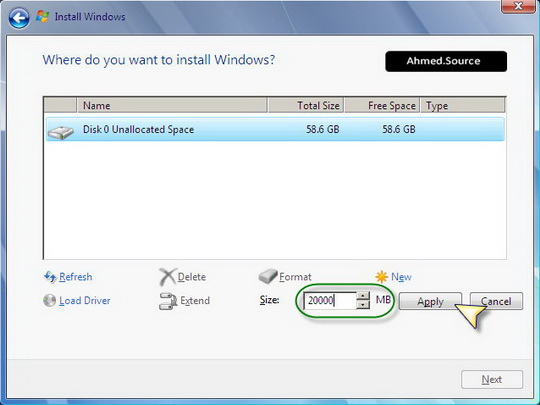Viewport: 540px width, 405px height.
Task: Click the blue back arrow button
Action: pos(19,18)
